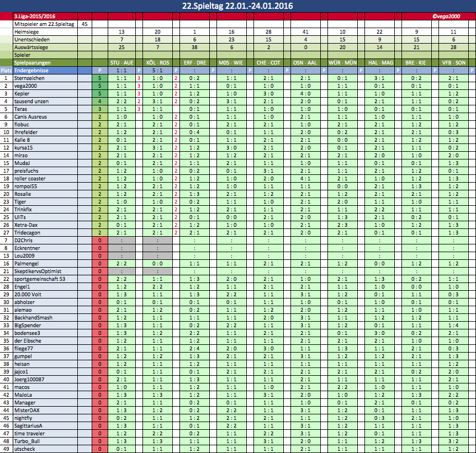Viewport: 476px width, 453px height.
Task: Select player name 'Ihrefelder'
Action: tap(26, 132)
